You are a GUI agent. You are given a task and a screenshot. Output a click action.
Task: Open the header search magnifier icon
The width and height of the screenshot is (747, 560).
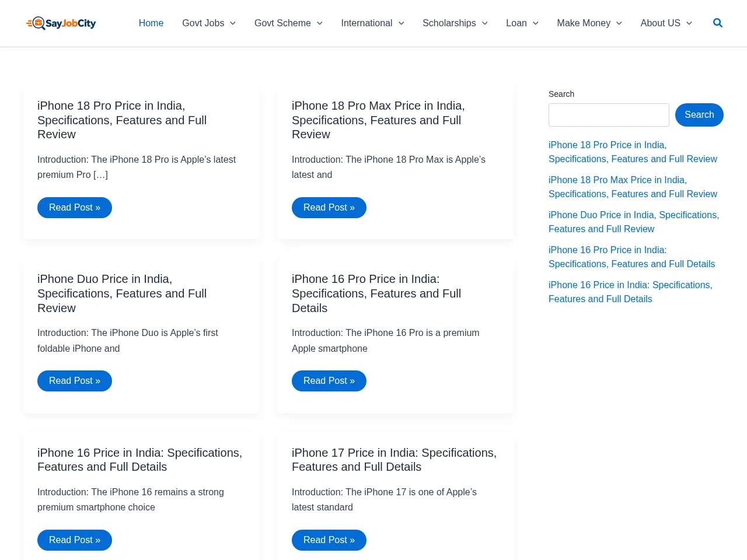pos(718,23)
